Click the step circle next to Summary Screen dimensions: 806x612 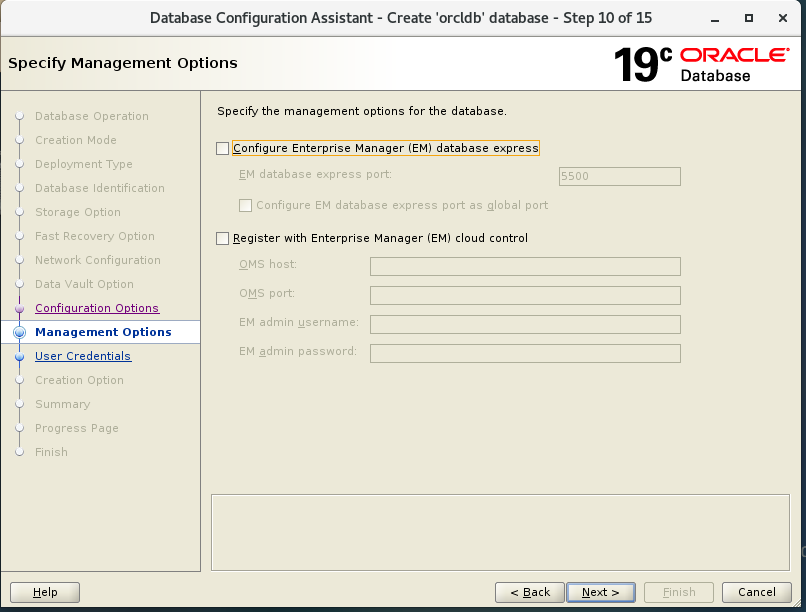(21, 404)
